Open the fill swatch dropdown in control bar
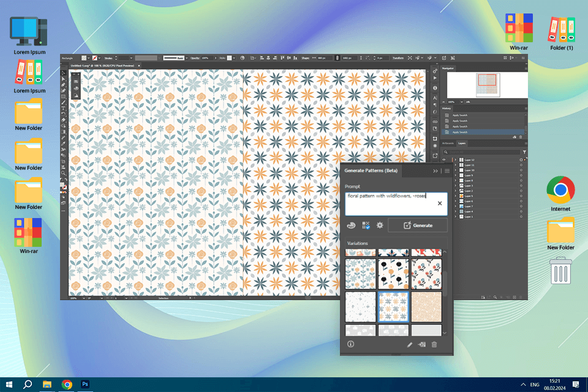 (88, 58)
